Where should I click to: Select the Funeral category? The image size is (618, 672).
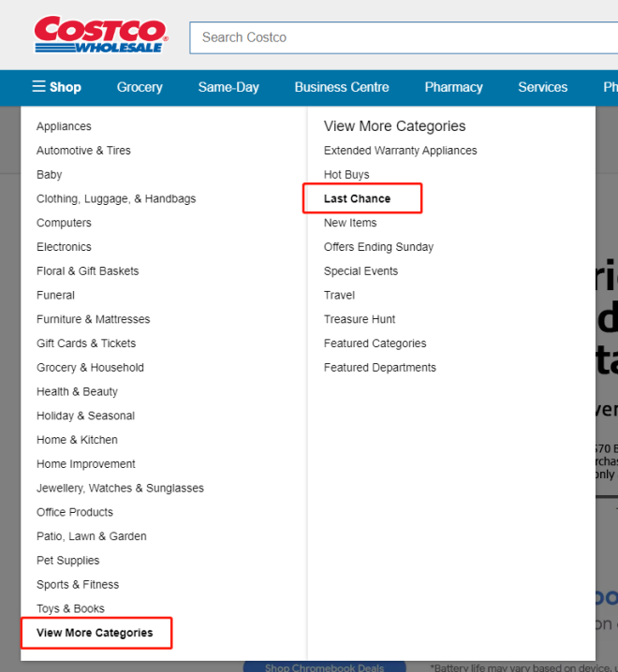[x=56, y=295]
